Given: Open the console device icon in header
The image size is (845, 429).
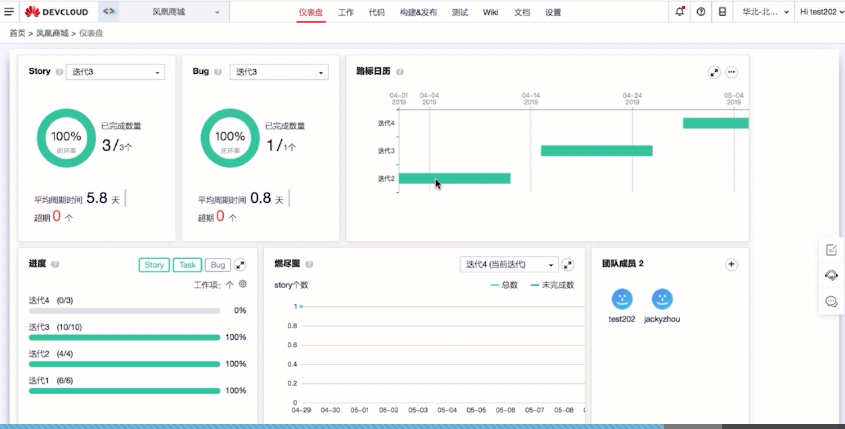Looking at the screenshot, I should (x=722, y=11).
